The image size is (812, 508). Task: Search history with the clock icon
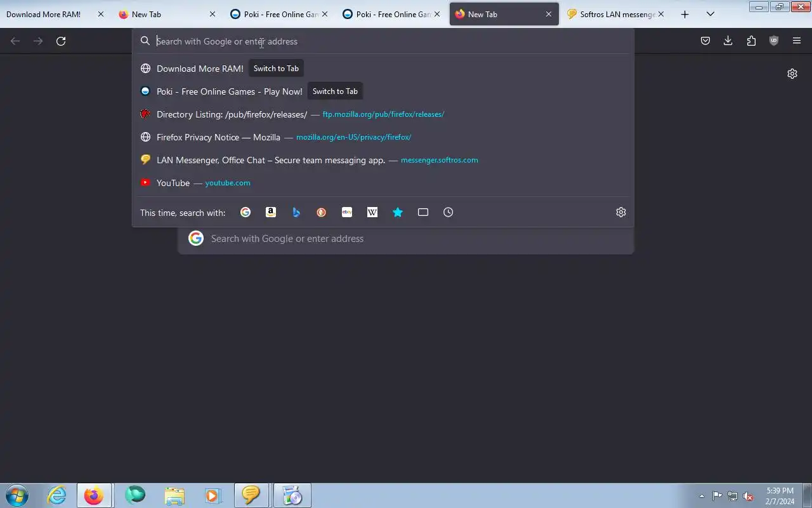tap(449, 212)
